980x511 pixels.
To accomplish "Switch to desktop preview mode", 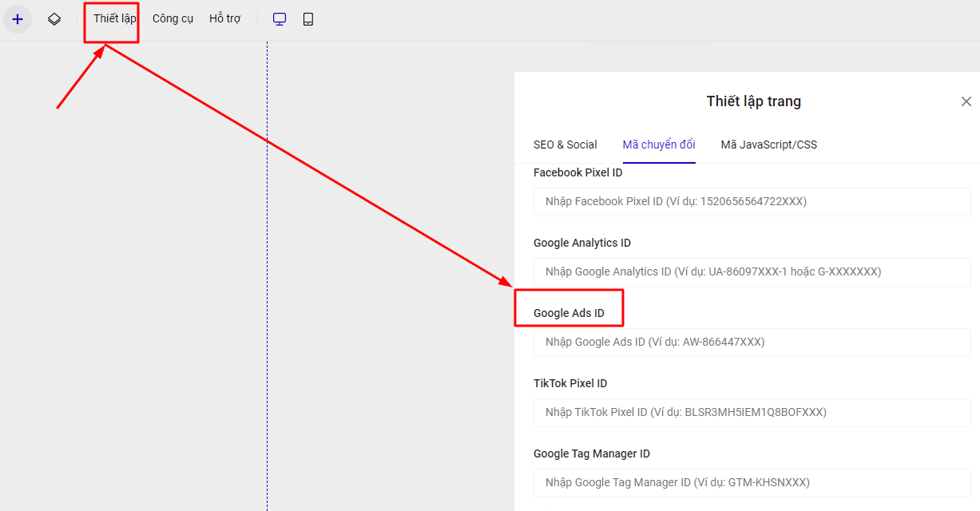I will [x=280, y=19].
